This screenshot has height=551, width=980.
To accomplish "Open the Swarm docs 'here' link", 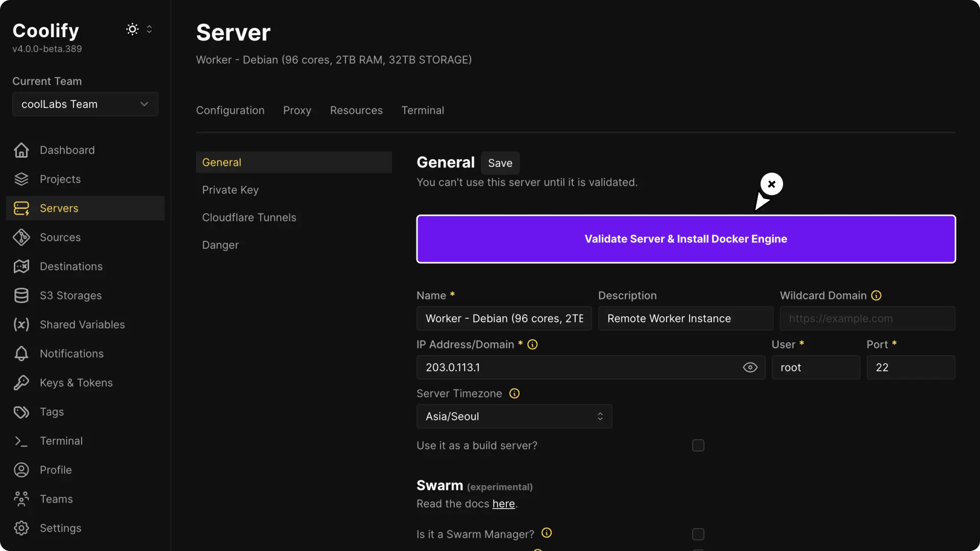I will pyautogui.click(x=503, y=504).
